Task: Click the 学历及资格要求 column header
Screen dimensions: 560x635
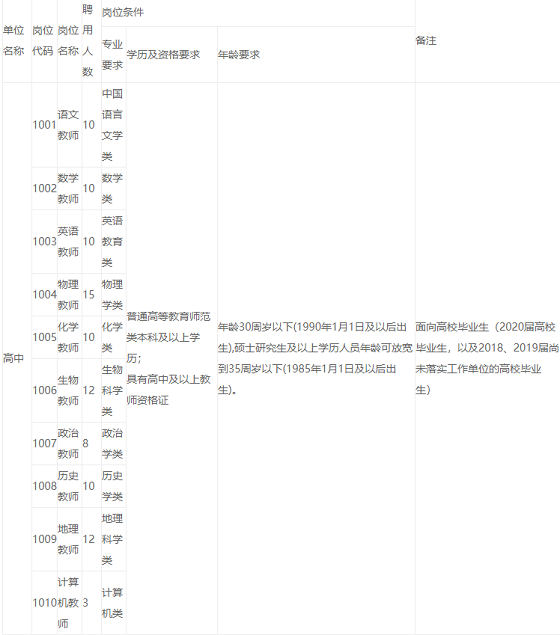Action: point(163,55)
